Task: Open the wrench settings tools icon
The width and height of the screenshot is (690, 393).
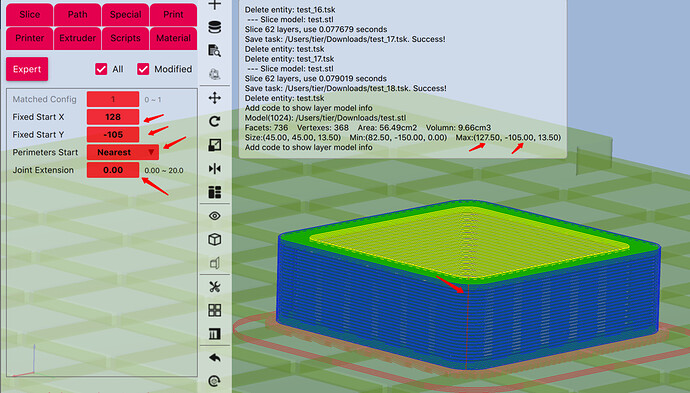Action: click(x=215, y=287)
